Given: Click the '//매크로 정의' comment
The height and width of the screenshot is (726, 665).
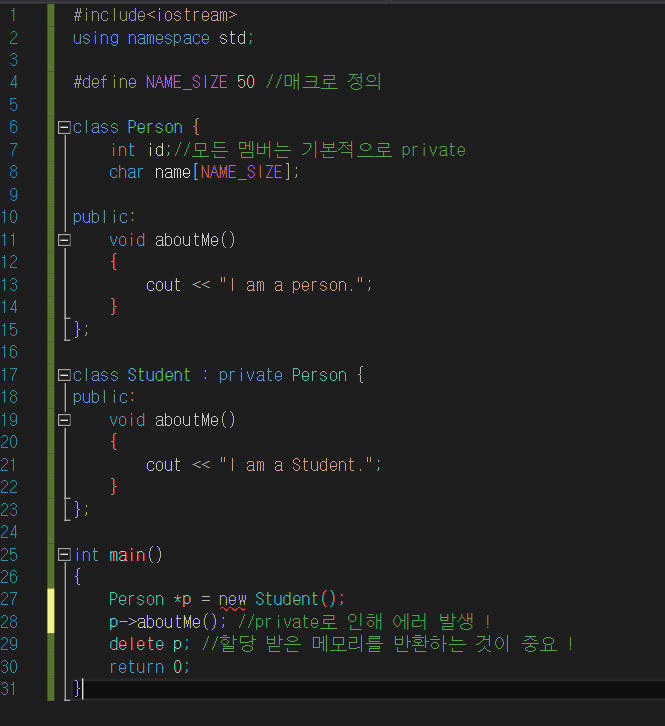Looking at the screenshot, I should [x=323, y=82].
